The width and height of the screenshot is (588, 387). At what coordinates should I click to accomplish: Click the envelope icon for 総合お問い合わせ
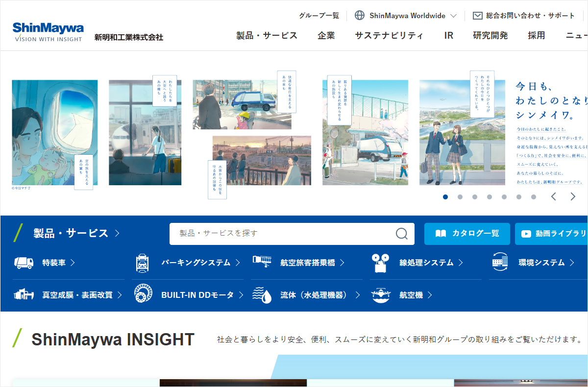click(477, 16)
